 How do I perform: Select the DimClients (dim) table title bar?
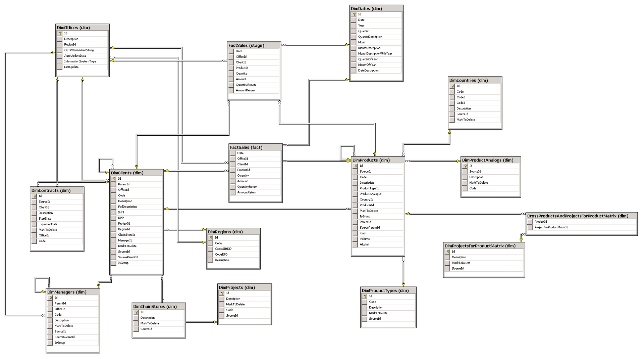click(137, 173)
